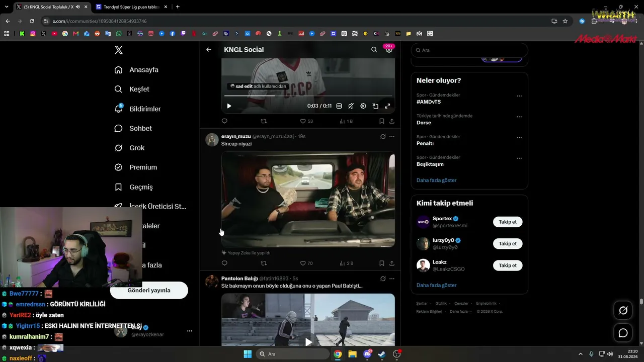
Task: Share the Sincap niyazi post
Action: [392, 263]
